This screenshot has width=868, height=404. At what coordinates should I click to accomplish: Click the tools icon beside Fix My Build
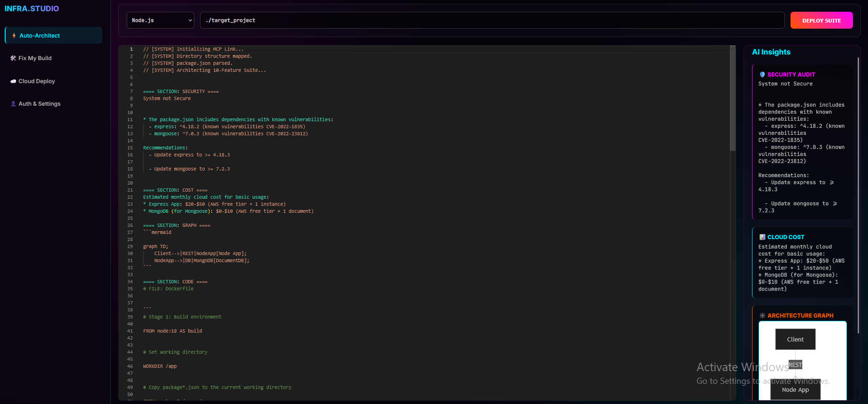point(13,58)
